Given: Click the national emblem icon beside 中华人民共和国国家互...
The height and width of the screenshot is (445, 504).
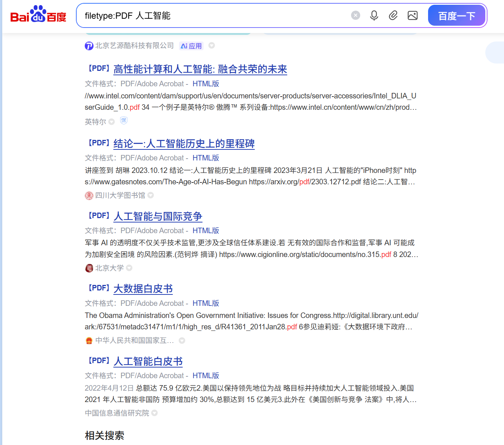Looking at the screenshot, I should 89,340.
